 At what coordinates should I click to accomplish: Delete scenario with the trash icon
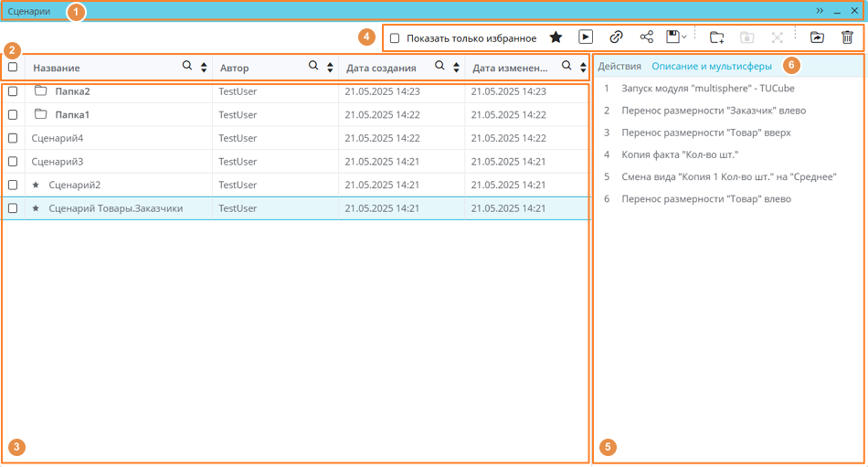click(x=847, y=37)
